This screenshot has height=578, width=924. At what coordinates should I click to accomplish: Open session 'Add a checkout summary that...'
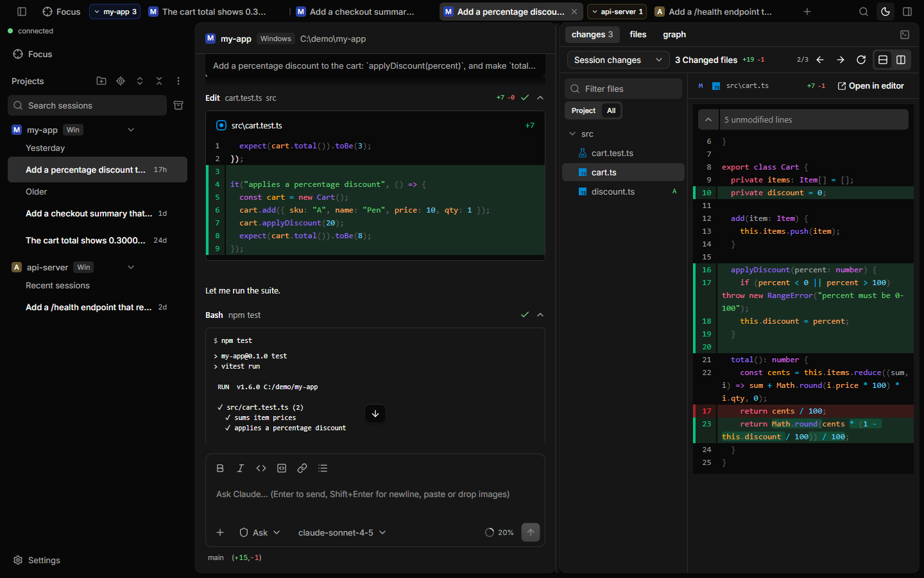[x=98, y=213]
